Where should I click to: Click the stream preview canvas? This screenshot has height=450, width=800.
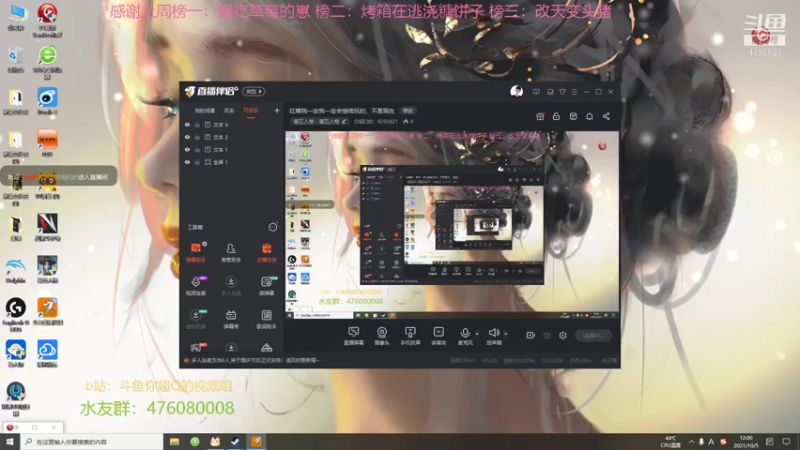pyautogui.click(x=452, y=225)
